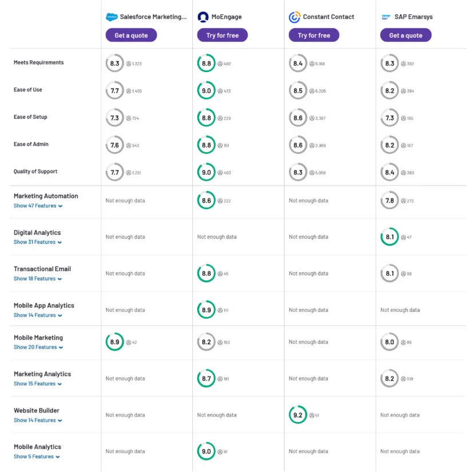Expand Show 20 Features under Mobile Marketing
Screen dimensions: 476x476
[x=37, y=347]
